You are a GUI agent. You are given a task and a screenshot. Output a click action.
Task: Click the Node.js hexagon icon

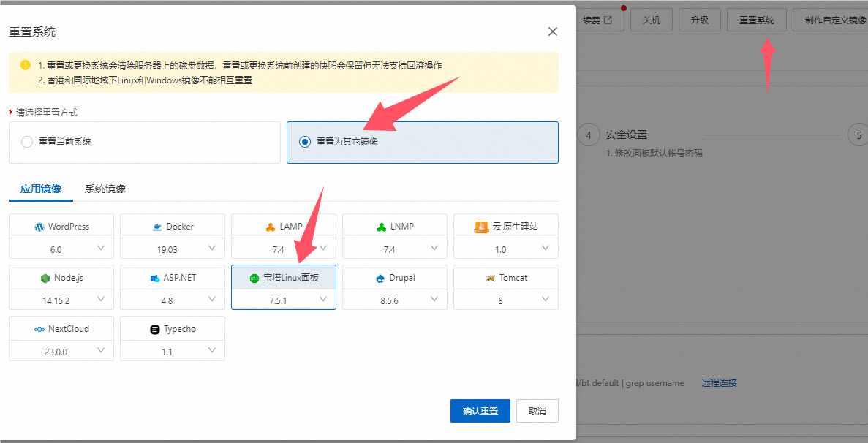(x=45, y=279)
